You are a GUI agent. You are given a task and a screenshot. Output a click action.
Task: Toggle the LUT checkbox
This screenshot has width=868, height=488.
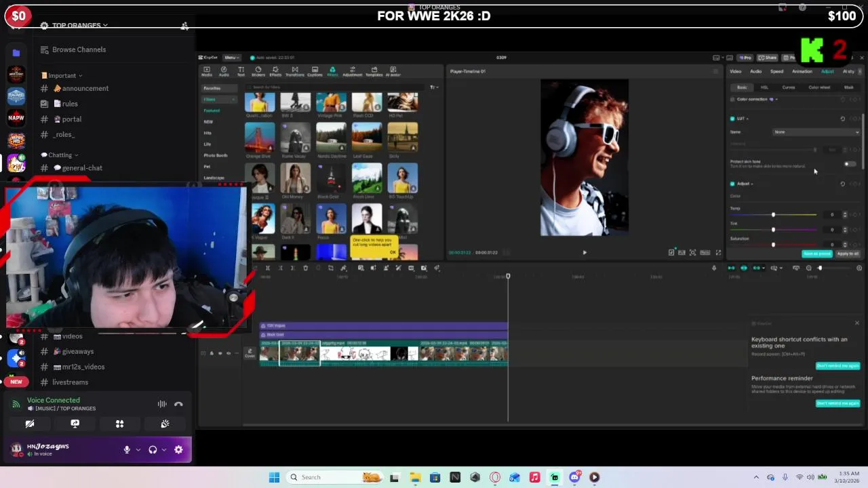point(732,119)
